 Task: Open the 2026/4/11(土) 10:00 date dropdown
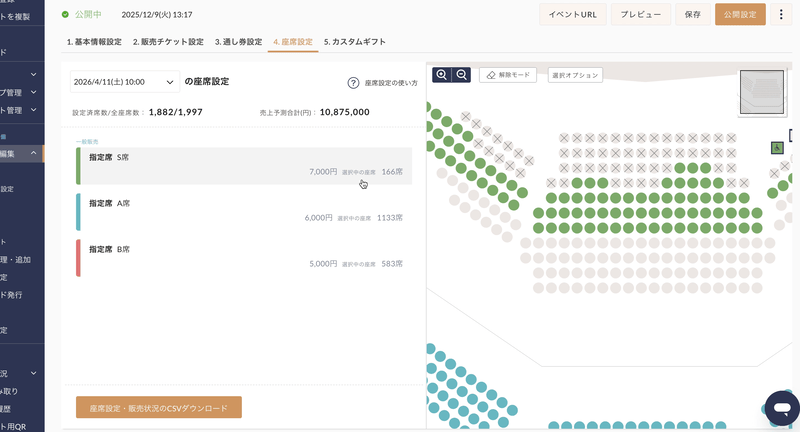coord(124,82)
